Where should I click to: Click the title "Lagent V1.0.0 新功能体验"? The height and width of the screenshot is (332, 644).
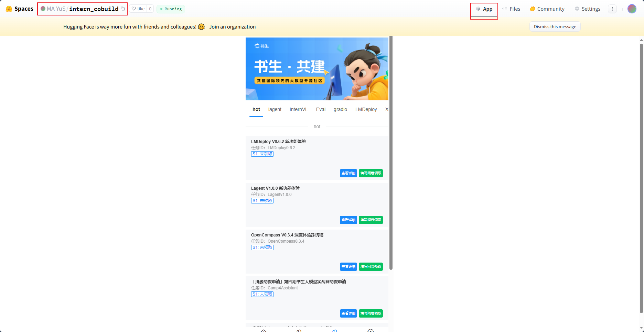pos(275,188)
